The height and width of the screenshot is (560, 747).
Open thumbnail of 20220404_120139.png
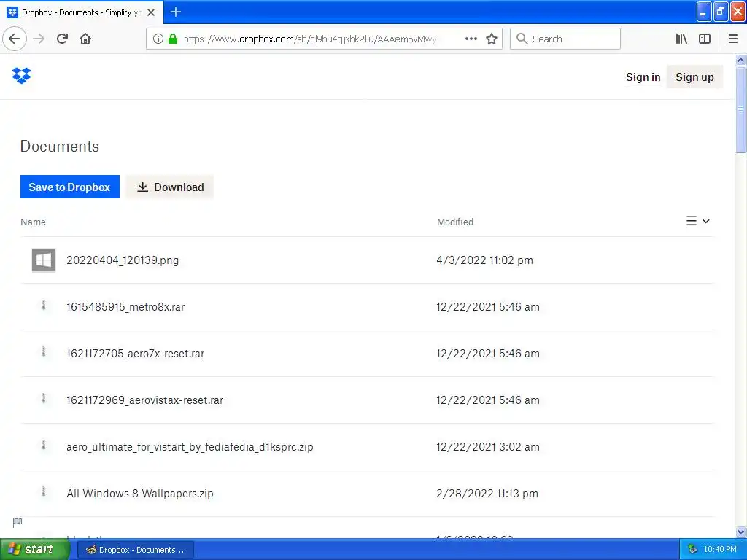pos(43,260)
